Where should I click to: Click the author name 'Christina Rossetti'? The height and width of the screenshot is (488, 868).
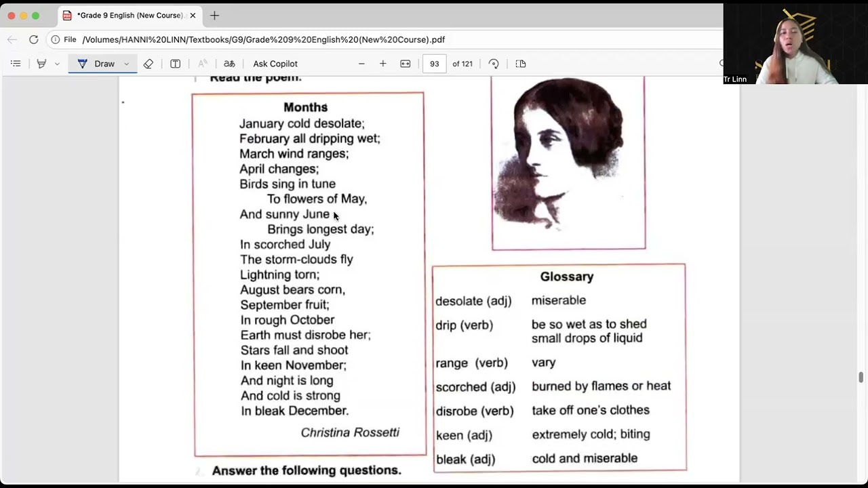[350, 432]
